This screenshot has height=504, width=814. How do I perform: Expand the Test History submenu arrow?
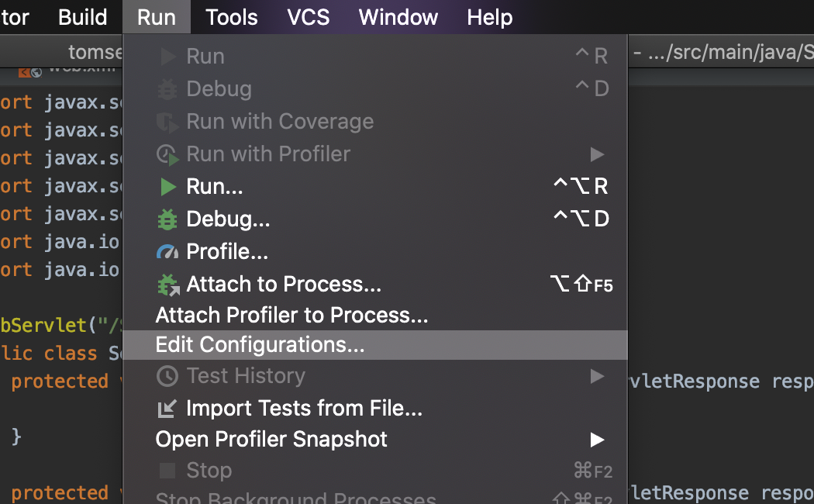click(x=597, y=376)
